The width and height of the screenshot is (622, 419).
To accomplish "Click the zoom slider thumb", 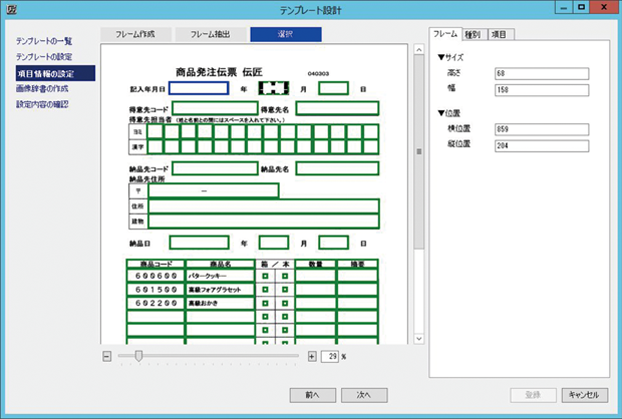I will [x=138, y=356].
